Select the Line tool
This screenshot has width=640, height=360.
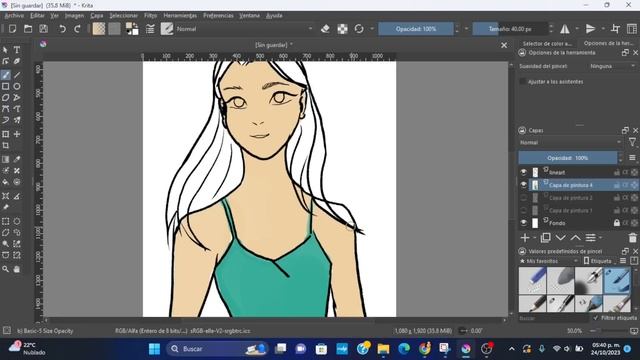pos(17,75)
